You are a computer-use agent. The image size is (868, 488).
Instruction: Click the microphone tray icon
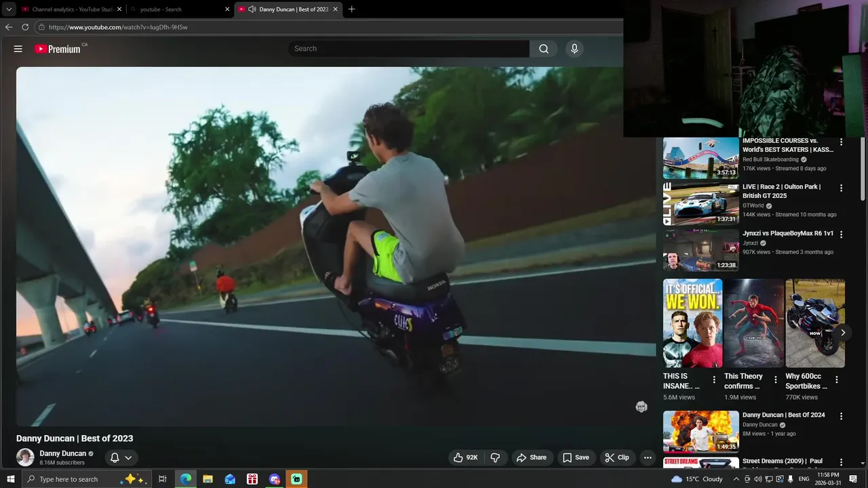point(791,479)
